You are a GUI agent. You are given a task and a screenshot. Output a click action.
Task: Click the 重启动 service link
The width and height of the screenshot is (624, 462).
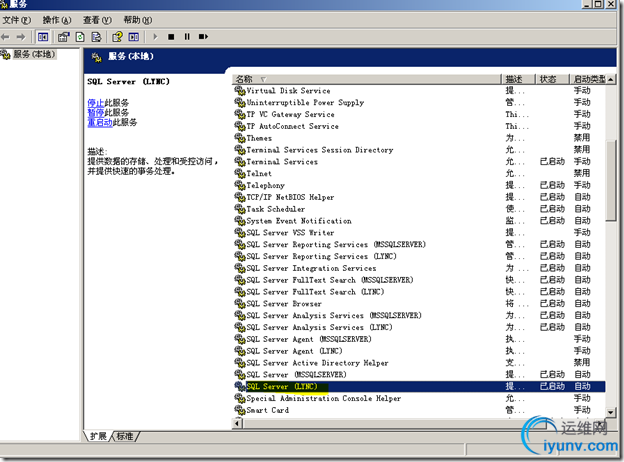tap(100, 122)
